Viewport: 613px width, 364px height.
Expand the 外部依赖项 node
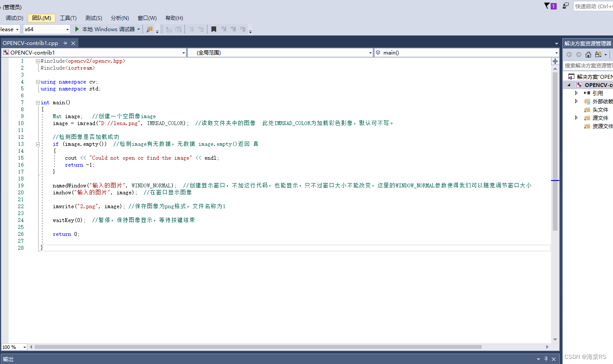point(576,101)
